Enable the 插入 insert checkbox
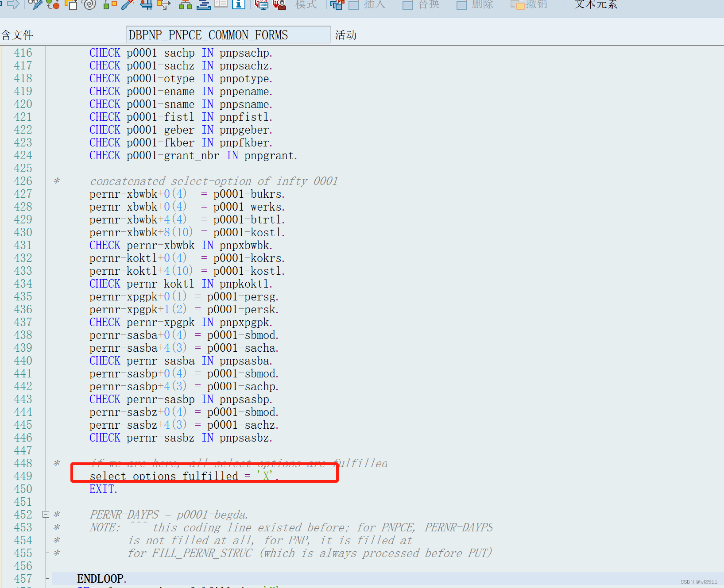724x588 pixels. (x=353, y=6)
